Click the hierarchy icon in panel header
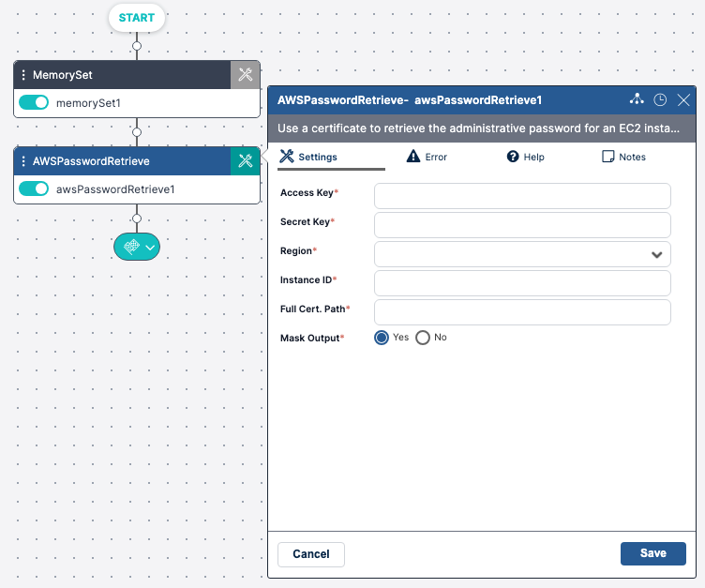 point(637,99)
